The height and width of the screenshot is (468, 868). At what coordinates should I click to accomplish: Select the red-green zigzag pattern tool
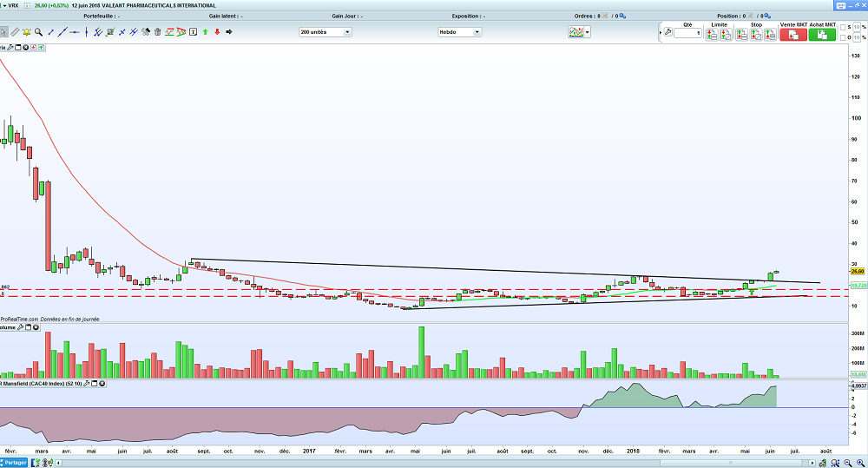[x=169, y=32]
